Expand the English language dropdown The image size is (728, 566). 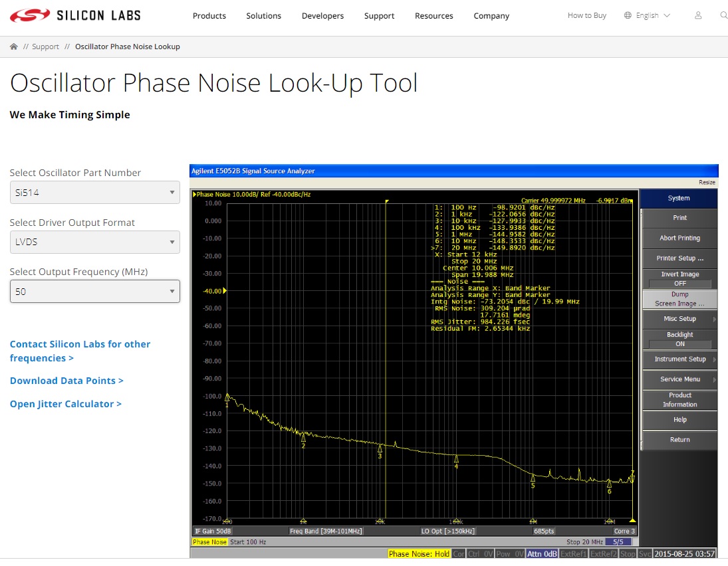653,15
